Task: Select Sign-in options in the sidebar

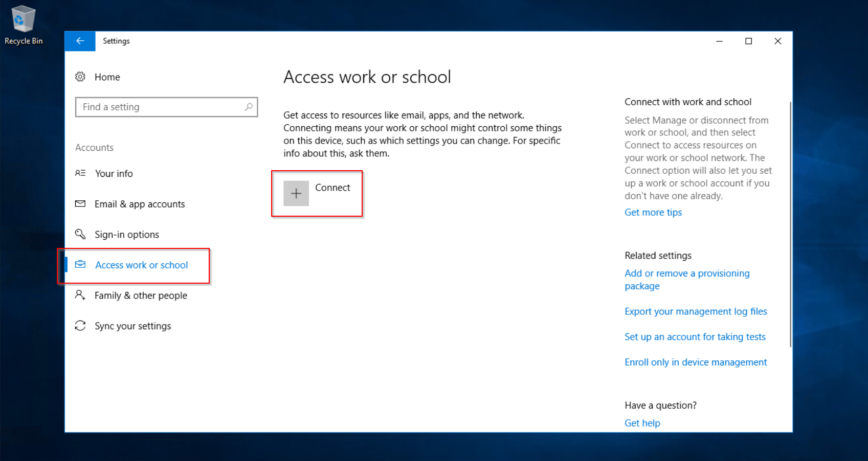Action: point(126,234)
